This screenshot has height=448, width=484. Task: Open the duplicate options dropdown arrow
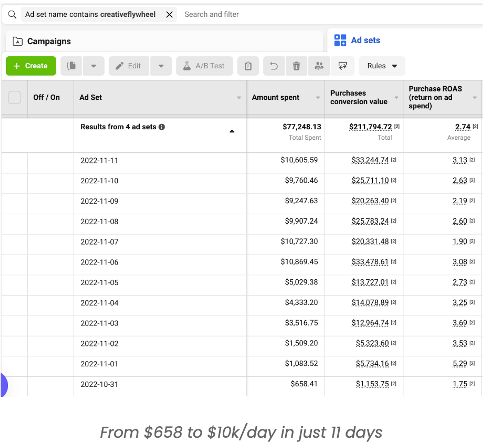pos(94,66)
